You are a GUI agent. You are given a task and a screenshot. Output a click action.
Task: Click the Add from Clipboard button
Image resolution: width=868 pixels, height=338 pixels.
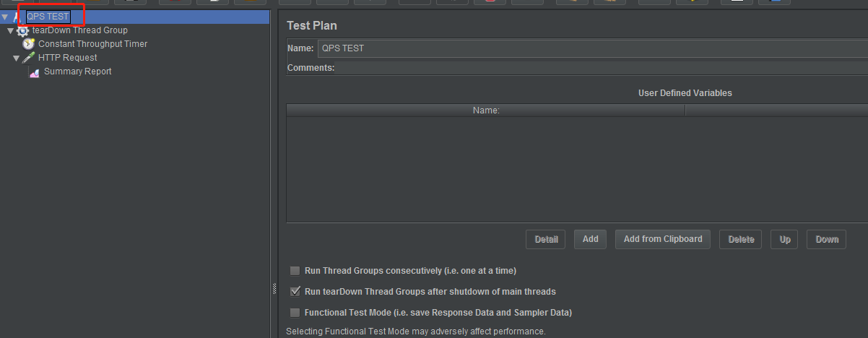(662, 239)
